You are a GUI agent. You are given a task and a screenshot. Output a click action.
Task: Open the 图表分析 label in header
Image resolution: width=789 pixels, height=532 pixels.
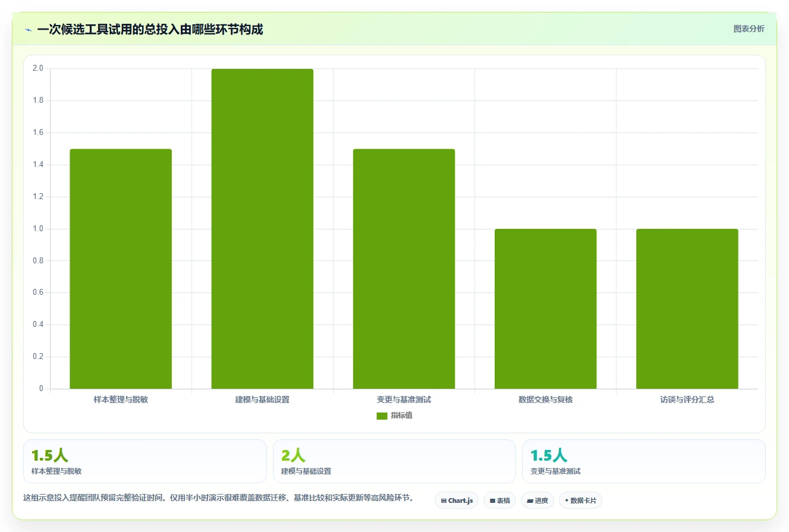coord(749,29)
